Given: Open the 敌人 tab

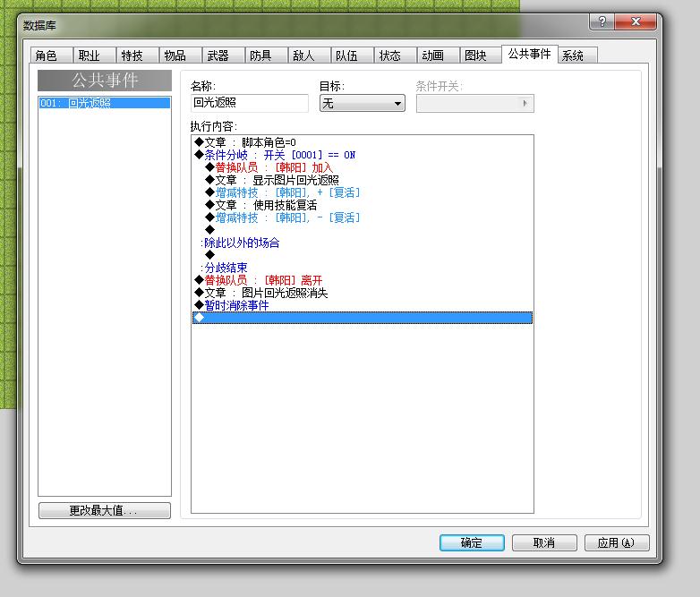Looking at the screenshot, I should click(x=309, y=55).
